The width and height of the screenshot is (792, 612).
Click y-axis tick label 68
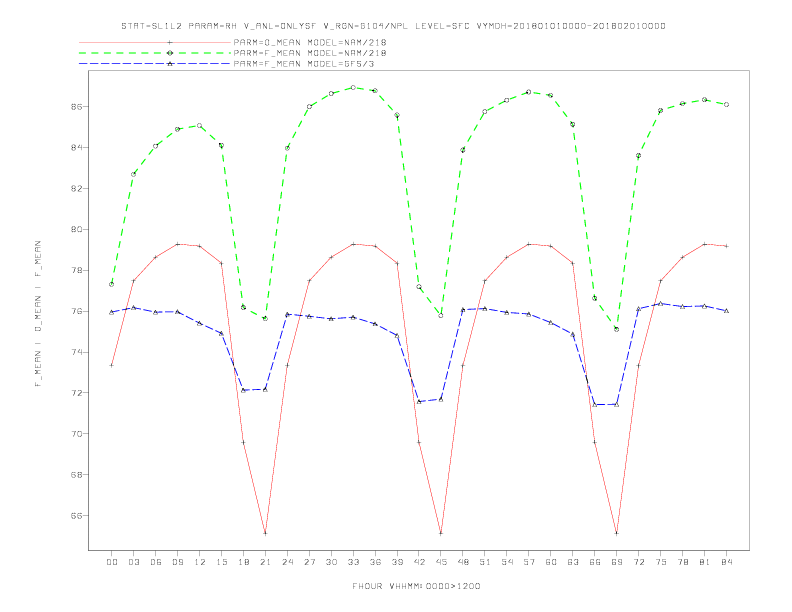[76, 475]
